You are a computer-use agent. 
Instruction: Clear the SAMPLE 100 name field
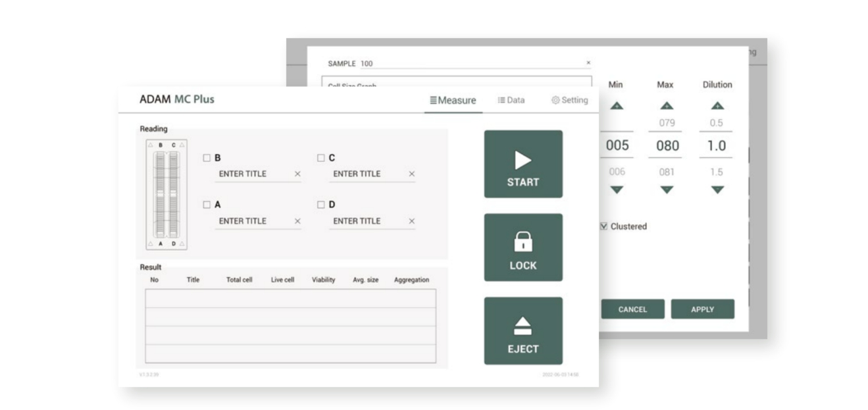coord(588,63)
